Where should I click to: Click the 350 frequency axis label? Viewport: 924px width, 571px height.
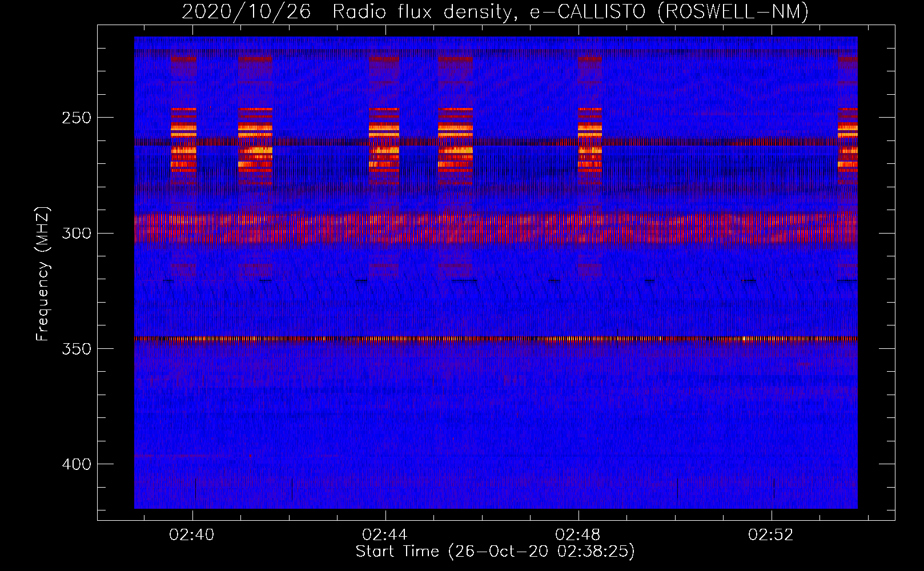click(x=77, y=348)
